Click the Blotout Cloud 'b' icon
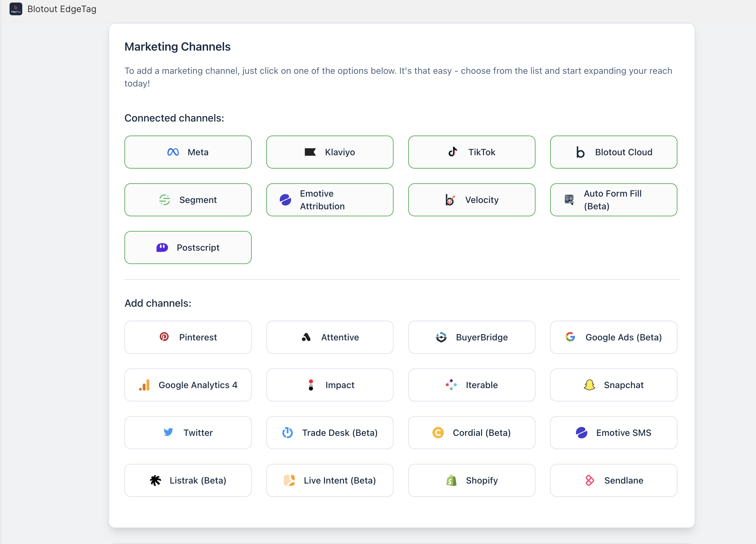This screenshot has height=544, width=756. 580,152
